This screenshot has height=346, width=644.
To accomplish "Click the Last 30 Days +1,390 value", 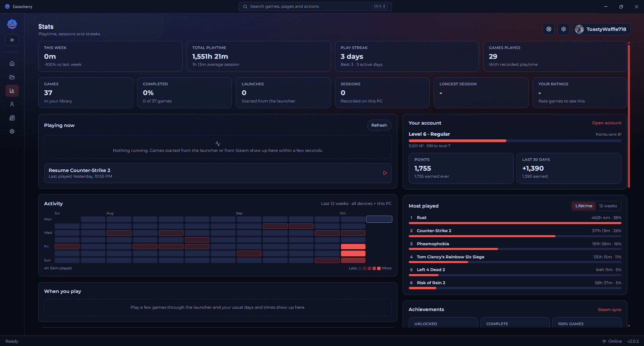I will pyautogui.click(x=533, y=168).
